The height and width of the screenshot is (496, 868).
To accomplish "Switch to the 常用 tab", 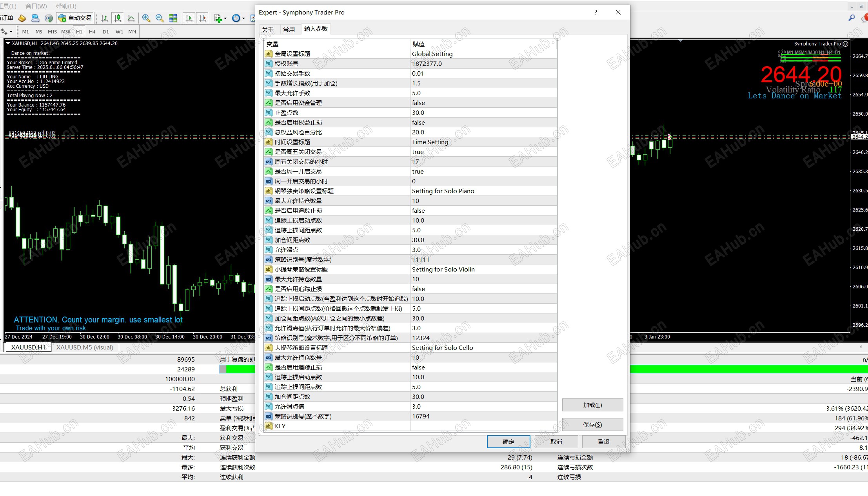I will [x=289, y=29].
